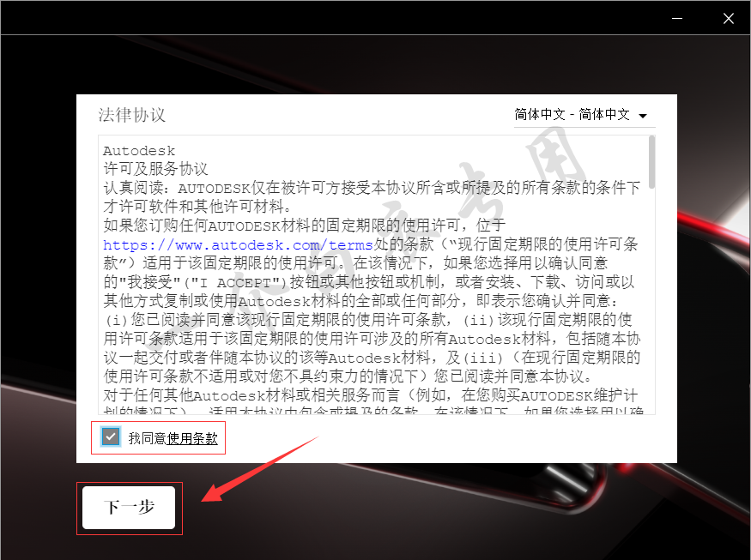Minimize the installer window
The height and width of the screenshot is (560, 751).
tap(677, 18)
